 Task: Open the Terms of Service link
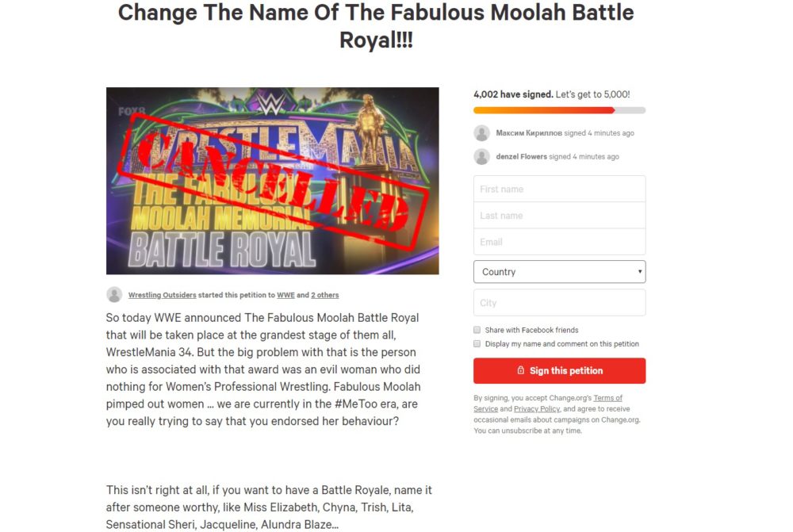click(607, 398)
